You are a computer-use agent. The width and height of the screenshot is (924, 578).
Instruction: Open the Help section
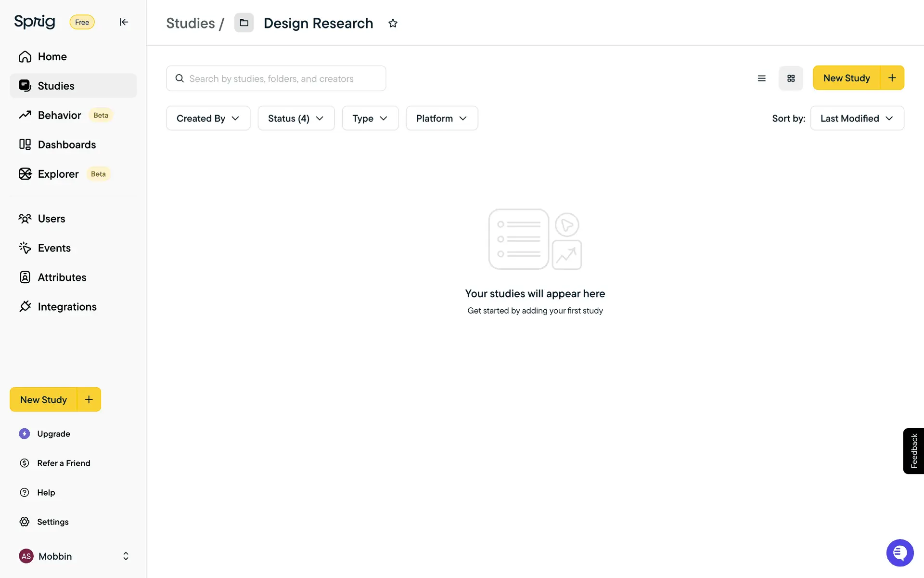pyautogui.click(x=46, y=492)
